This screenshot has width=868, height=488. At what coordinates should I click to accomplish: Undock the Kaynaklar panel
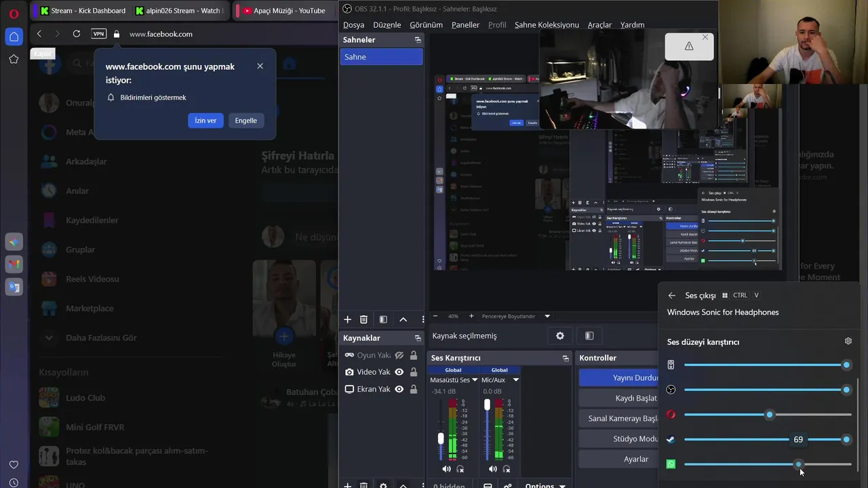[418, 338]
